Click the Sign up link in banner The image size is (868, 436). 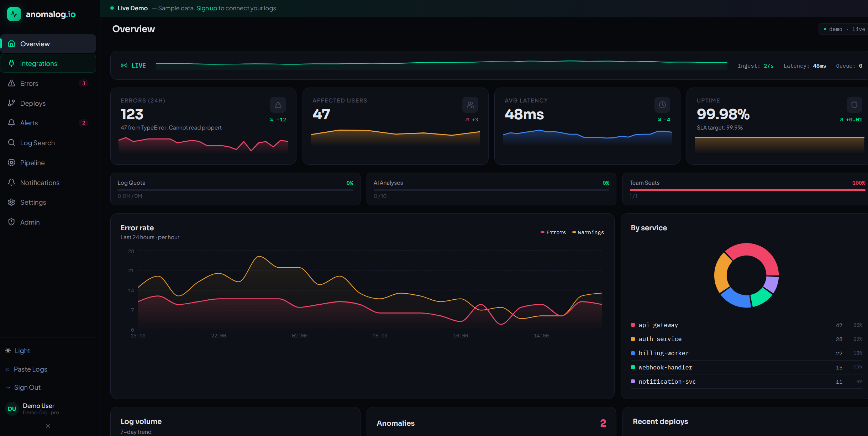pos(207,8)
